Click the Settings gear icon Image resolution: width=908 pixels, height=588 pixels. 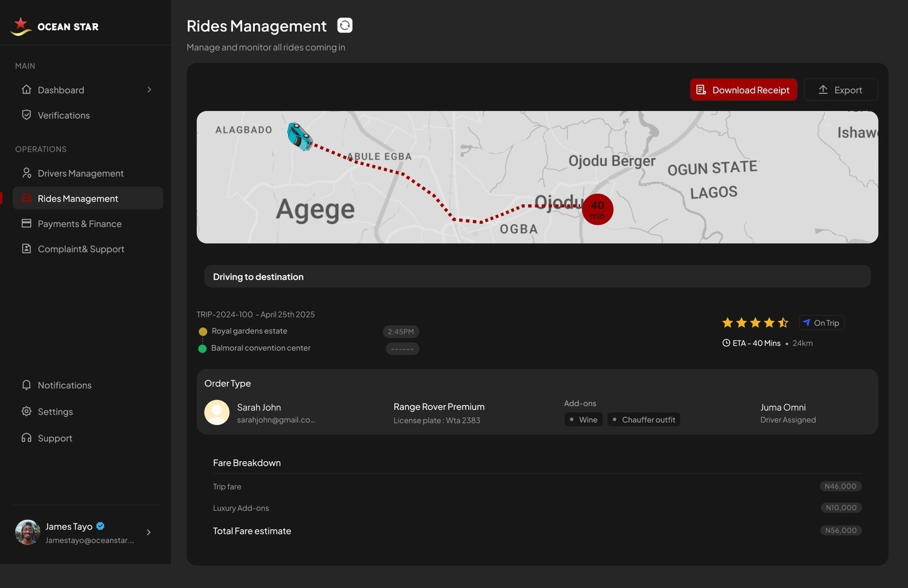click(x=26, y=411)
